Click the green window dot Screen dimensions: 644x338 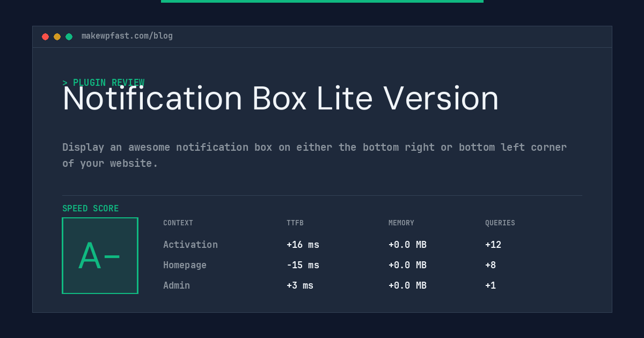[69, 36]
